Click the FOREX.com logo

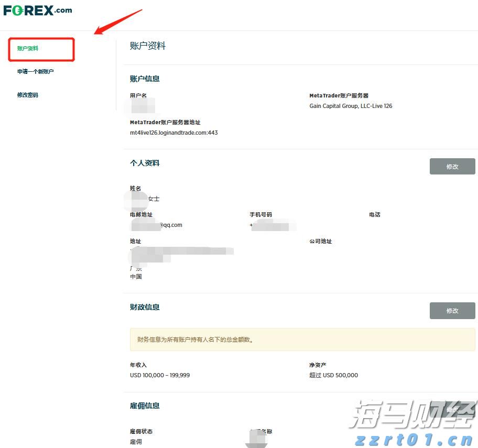37,9
